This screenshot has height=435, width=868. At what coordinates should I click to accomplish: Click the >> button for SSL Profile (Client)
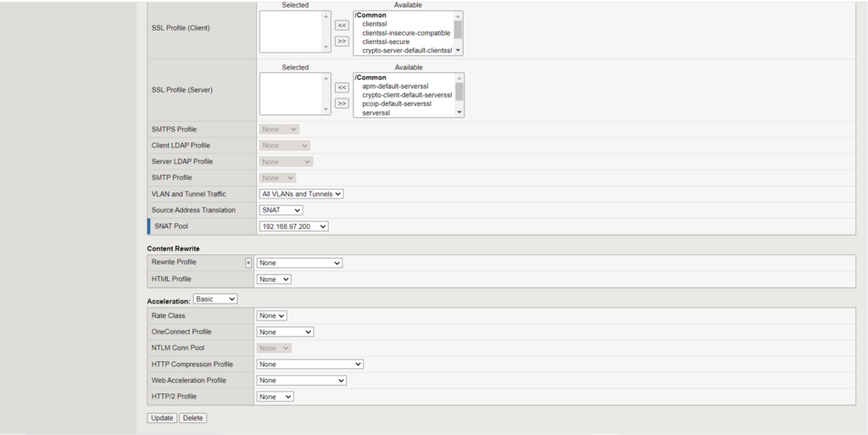(x=342, y=41)
